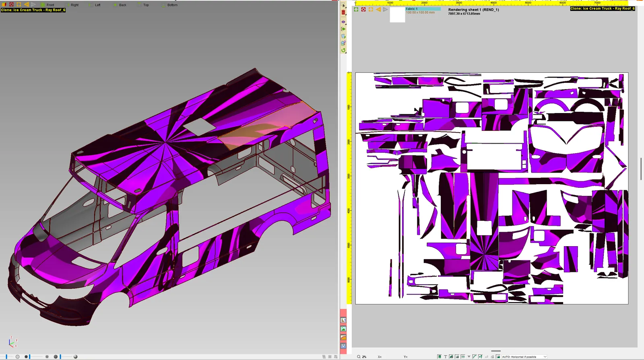Click orange fit-selection icon in 2D pane
The width and height of the screenshot is (644, 360).
coord(371,9)
